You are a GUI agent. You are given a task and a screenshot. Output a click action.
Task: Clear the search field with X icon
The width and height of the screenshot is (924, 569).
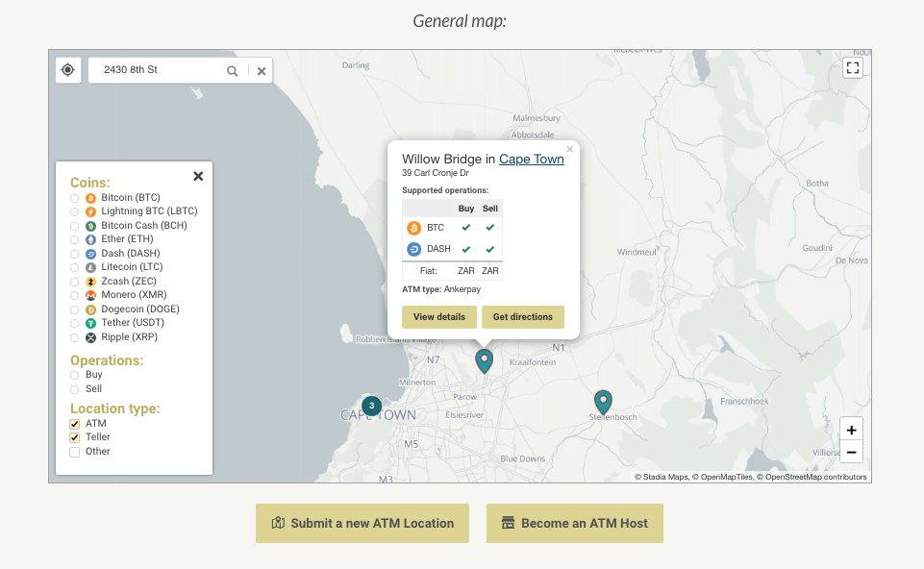pos(262,71)
